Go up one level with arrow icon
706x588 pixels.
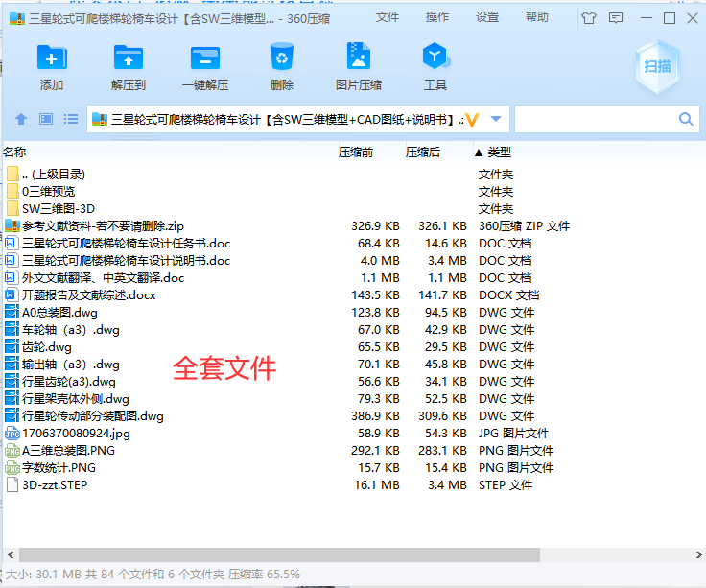point(21,119)
